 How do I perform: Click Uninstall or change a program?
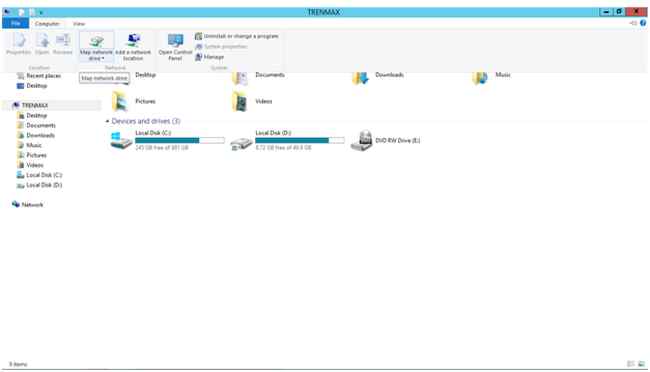[x=237, y=36]
